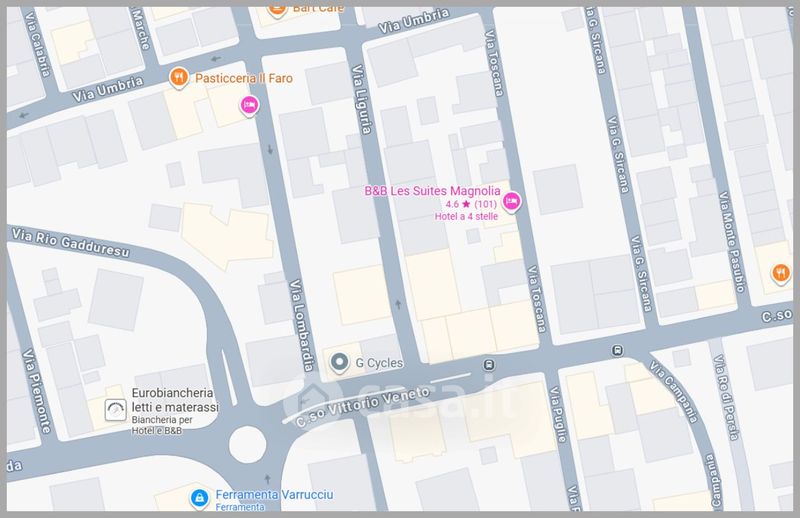This screenshot has width=800, height=518.
Task: Select the bus stop icon near Via Puglie
Action: pos(489,364)
